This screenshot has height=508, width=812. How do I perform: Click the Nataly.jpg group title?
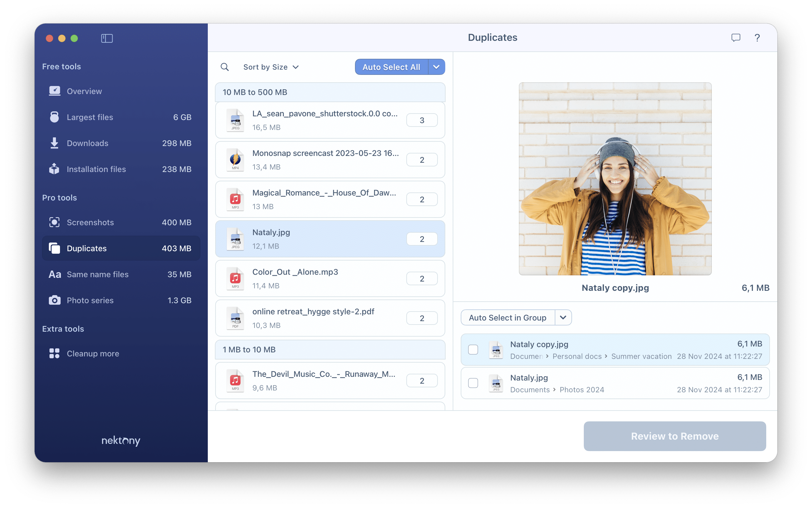[x=271, y=232]
